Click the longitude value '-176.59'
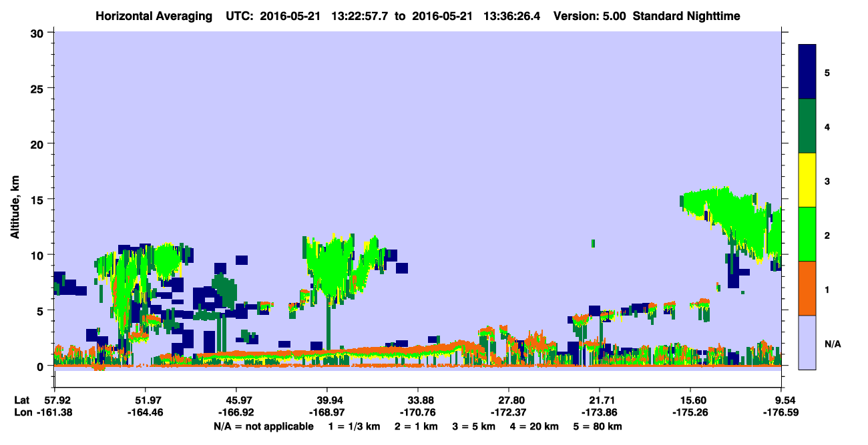 (x=781, y=412)
